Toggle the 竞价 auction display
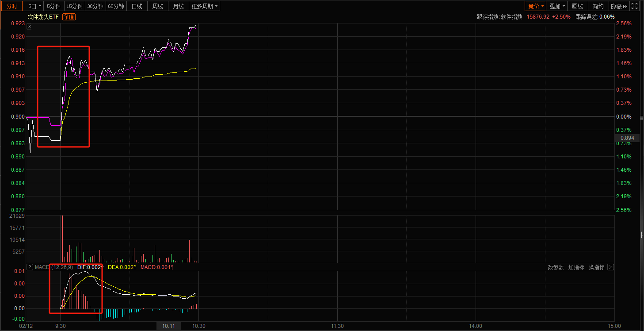Image resolution: width=644 pixels, height=331 pixels. click(535, 6)
